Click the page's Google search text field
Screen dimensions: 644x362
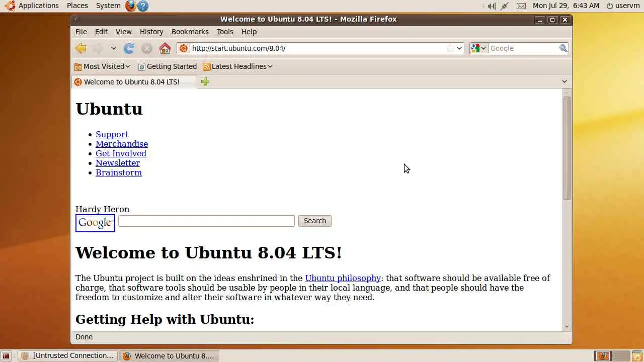[x=206, y=221]
